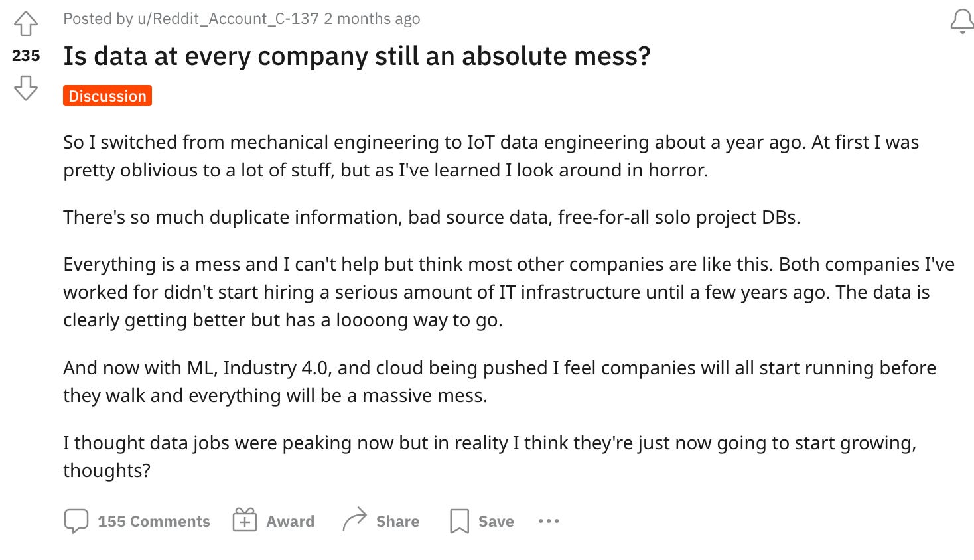Click the Share arrow icon
The height and width of the screenshot is (560, 974).
[356, 521]
